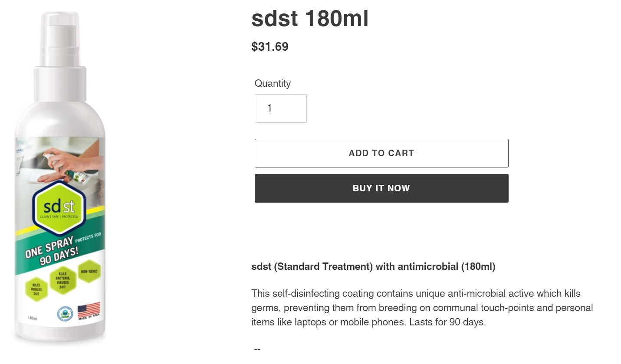Click the sdst hexagon logo on bottle
Image resolution: width=621 pixels, height=364 pixels.
59,208
